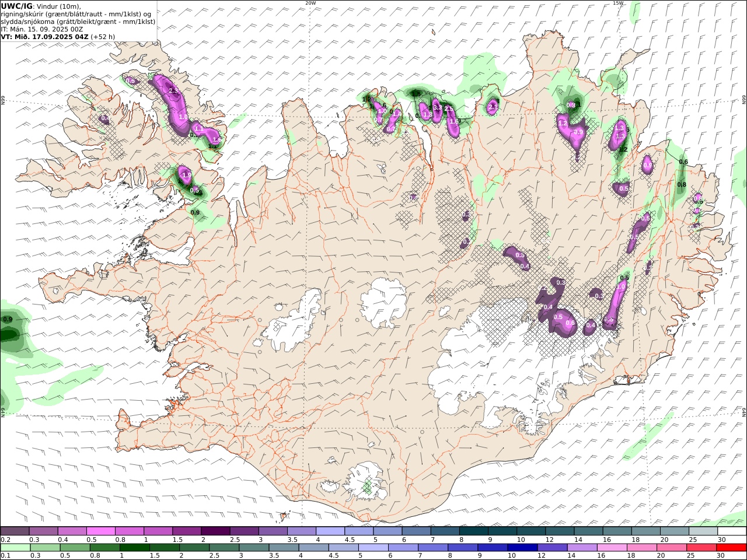747x560 pixels.
Task: Select the 3 swatch in green legend row
Action: pyautogui.click(x=254, y=548)
